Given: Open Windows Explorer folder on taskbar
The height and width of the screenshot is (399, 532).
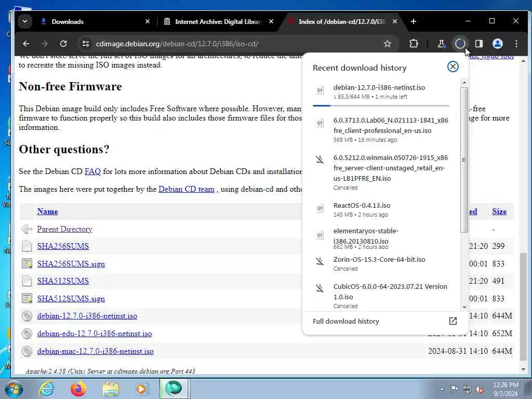Looking at the screenshot, I should pyautogui.click(x=111, y=389).
